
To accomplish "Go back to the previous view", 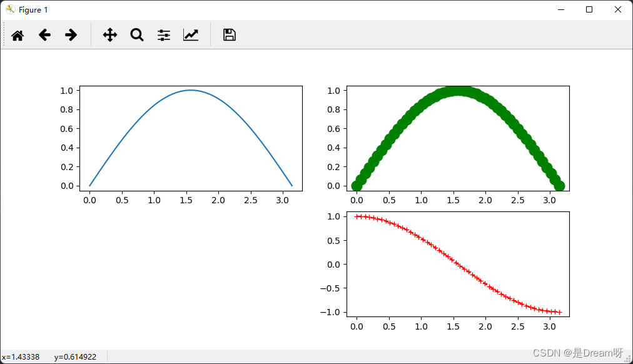I will (44, 35).
